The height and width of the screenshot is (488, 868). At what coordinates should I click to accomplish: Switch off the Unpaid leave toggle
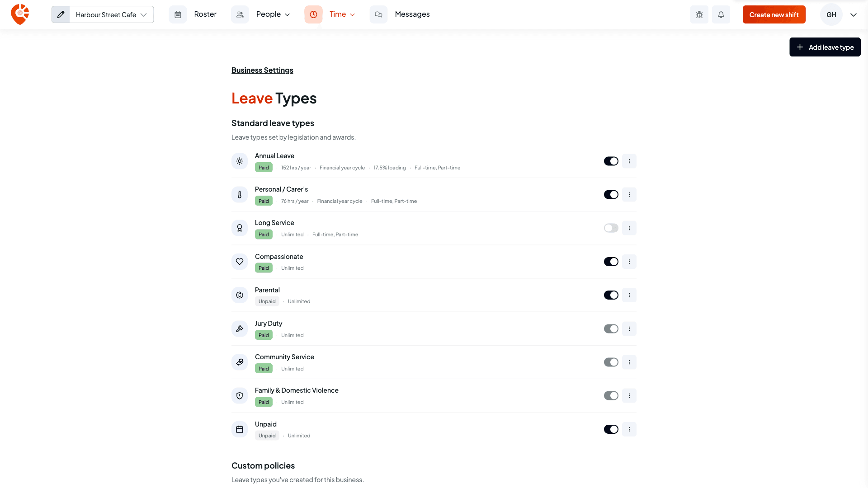[611, 429]
